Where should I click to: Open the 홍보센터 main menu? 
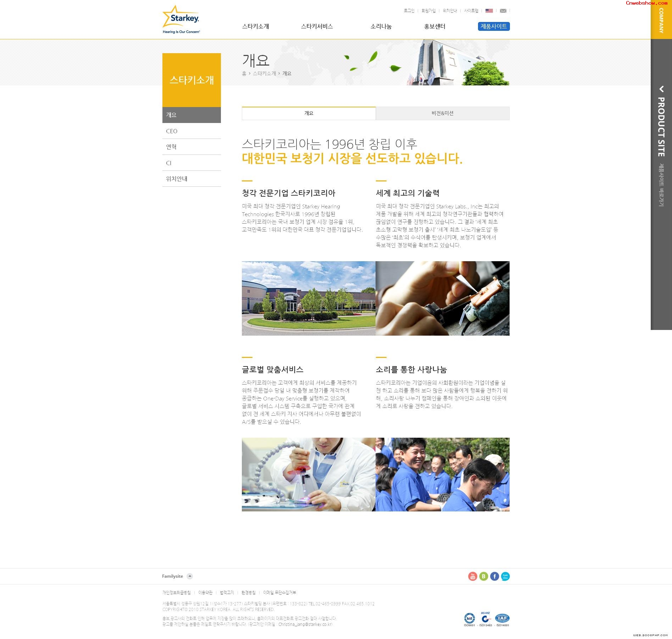434,26
